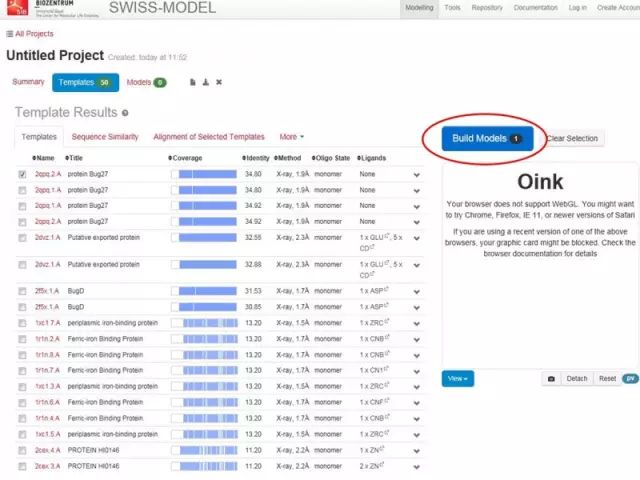The width and height of the screenshot is (640, 480).
Task: Expand the 1r1n.4.A template row
Action: coord(416,419)
